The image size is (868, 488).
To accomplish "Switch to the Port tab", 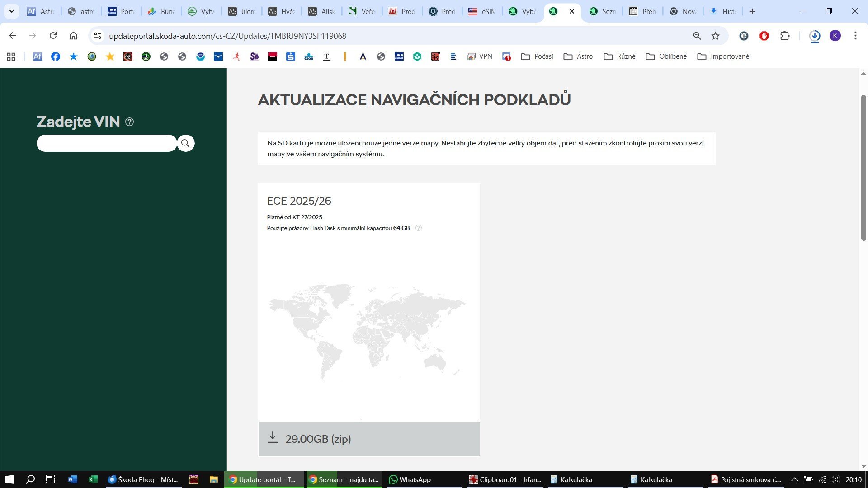I will click(x=121, y=11).
